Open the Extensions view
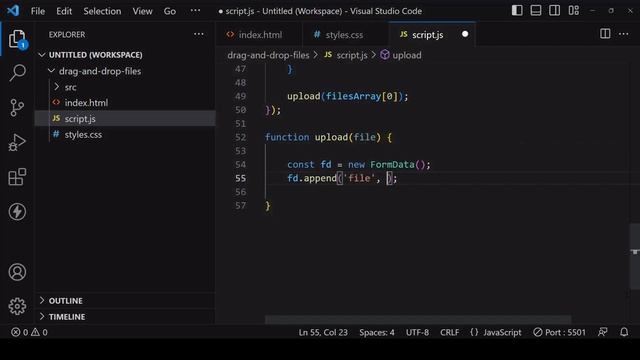The width and height of the screenshot is (640, 360). [17, 177]
